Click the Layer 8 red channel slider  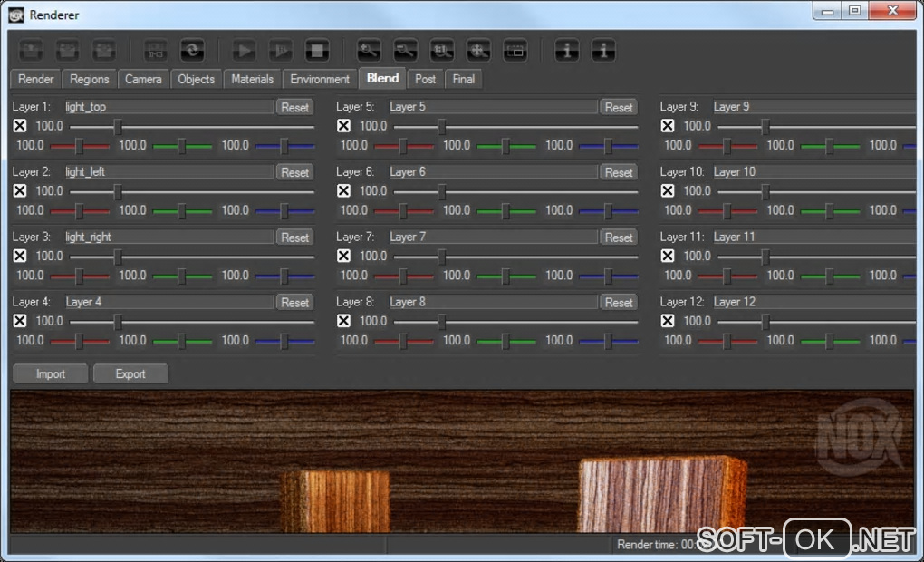[404, 340]
